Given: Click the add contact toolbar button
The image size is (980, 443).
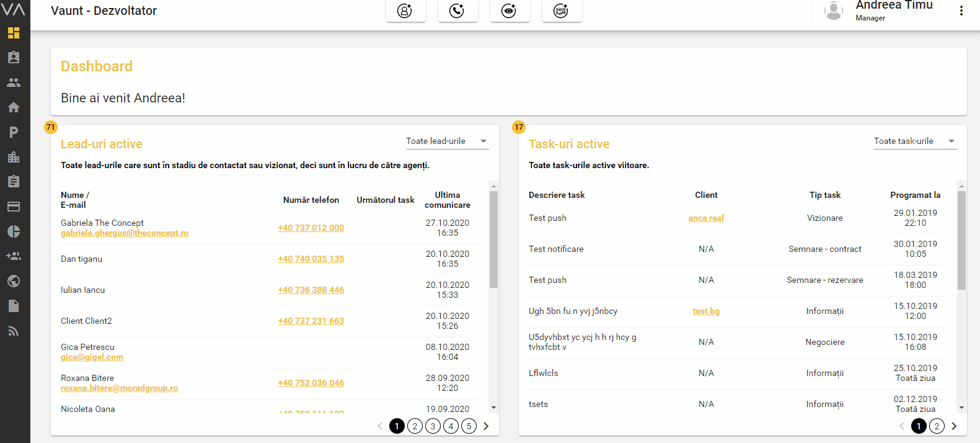Looking at the screenshot, I should 405,11.
